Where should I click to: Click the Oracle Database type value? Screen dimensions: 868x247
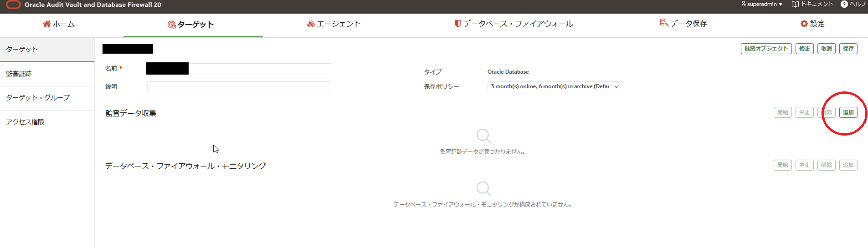[x=508, y=72]
